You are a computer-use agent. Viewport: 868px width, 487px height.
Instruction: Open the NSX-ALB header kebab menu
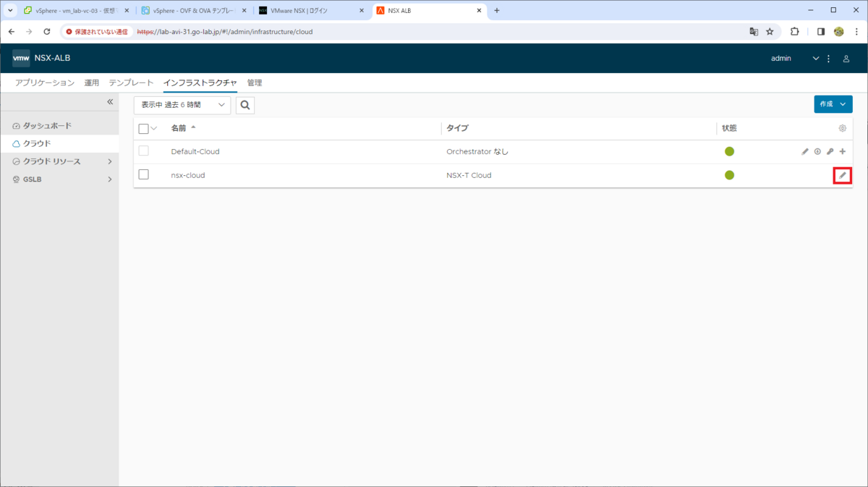pyautogui.click(x=829, y=59)
